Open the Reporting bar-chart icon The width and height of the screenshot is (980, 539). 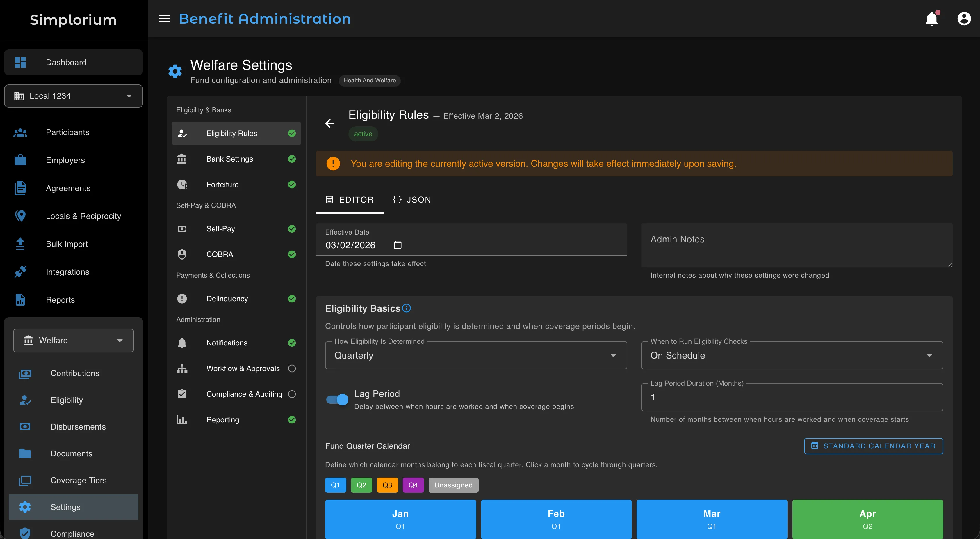[x=182, y=419]
